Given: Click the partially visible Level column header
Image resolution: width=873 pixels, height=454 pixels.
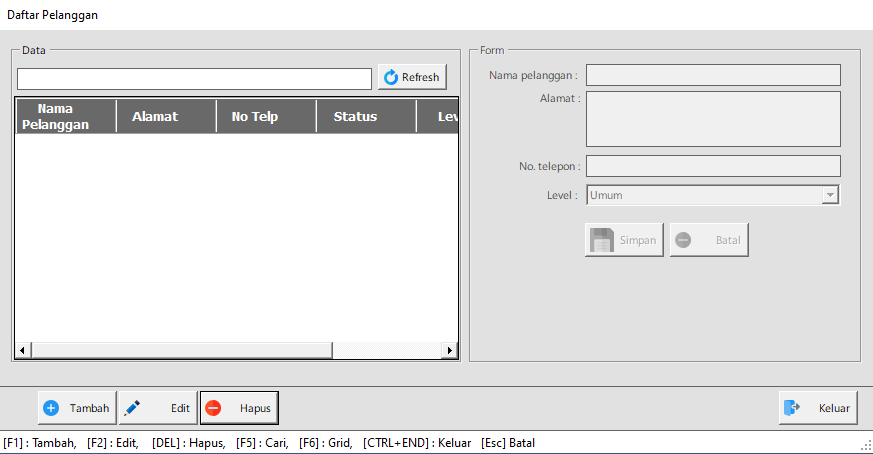Looking at the screenshot, I should point(438,116).
